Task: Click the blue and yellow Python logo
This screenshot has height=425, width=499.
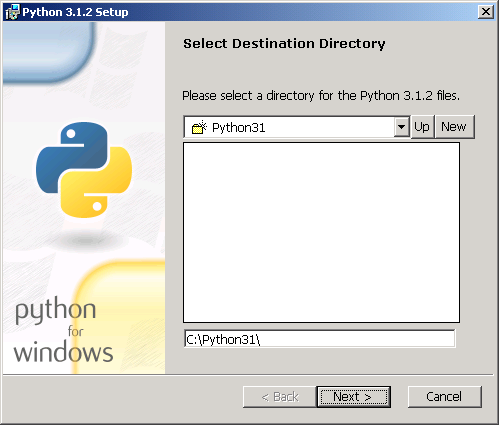Action: pyautogui.click(x=84, y=170)
